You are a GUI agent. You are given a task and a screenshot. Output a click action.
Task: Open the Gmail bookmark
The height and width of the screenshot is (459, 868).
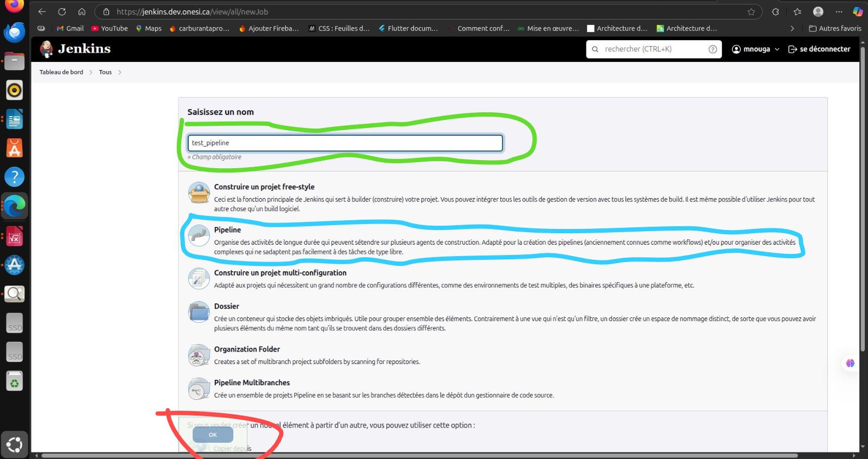(70, 28)
